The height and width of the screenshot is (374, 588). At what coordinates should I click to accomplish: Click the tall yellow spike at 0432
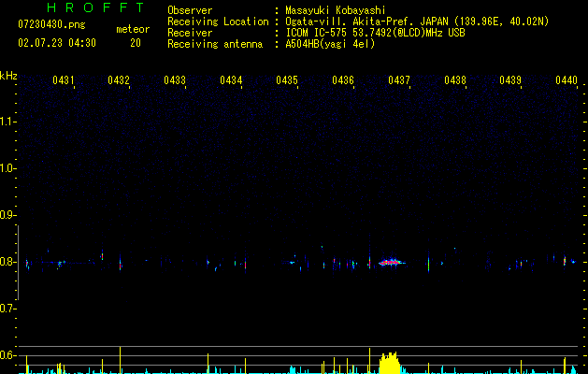(x=120, y=360)
